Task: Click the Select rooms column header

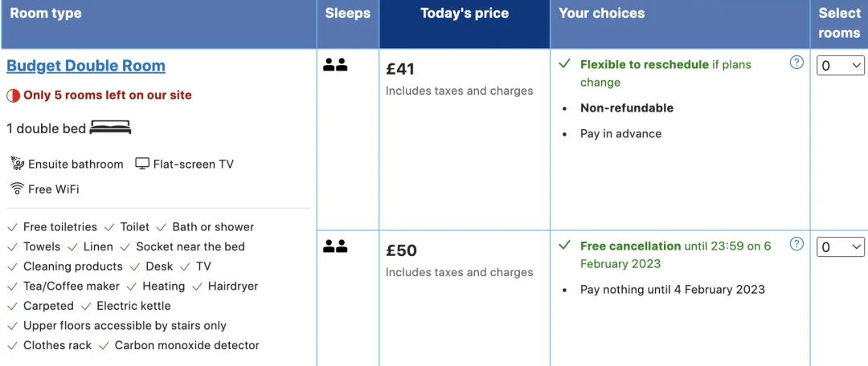Action: [838, 24]
